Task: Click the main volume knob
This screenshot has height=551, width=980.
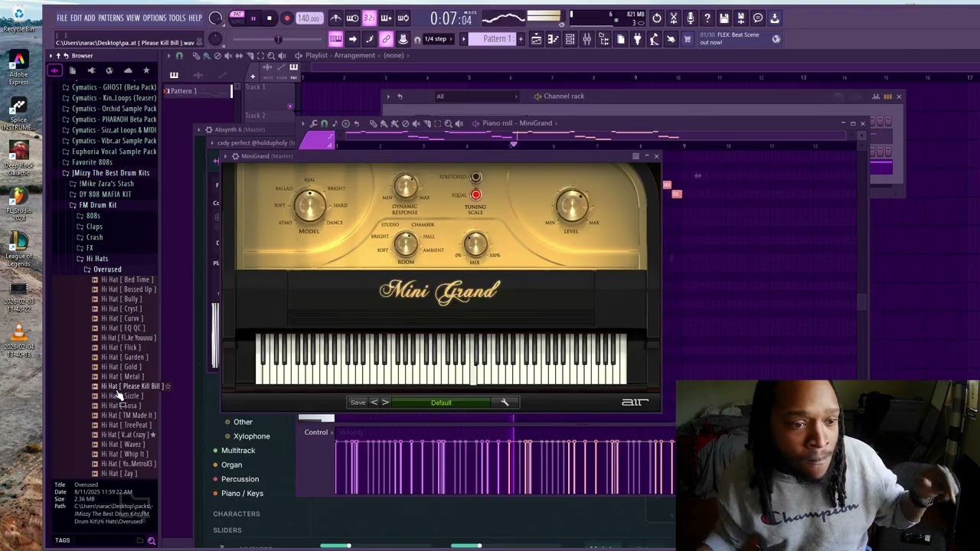Action: pyautogui.click(x=215, y=18)
